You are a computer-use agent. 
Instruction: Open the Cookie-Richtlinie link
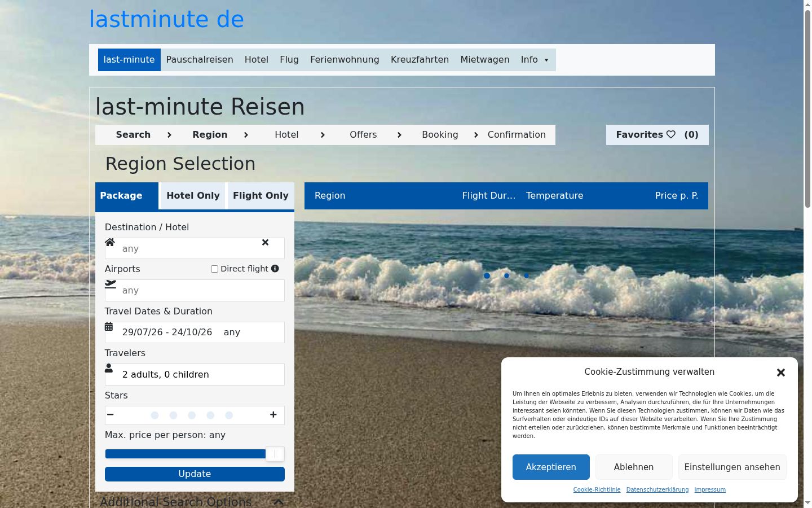(x=597, y=490)
